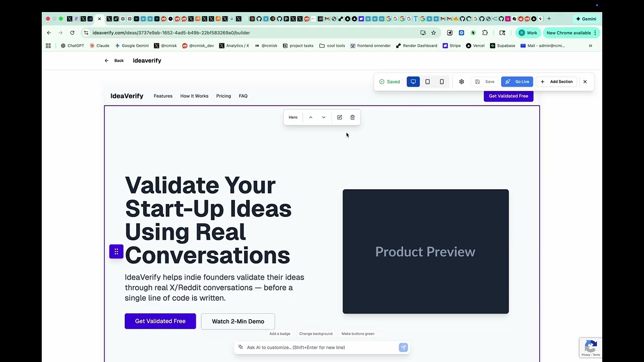The image size is (644, 362).
Task: Open Pricing nav link
Action: click(223, 96)
